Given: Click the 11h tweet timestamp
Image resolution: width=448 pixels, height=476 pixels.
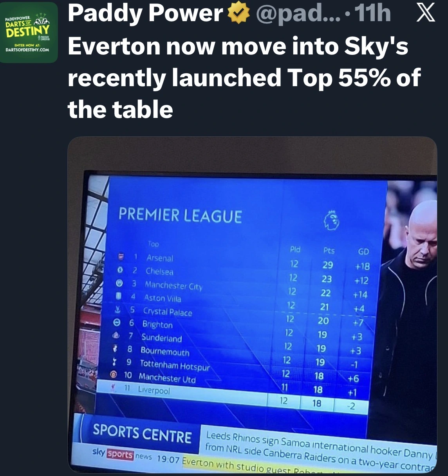Looking at the screenshot, I should (x=373, y=14).
